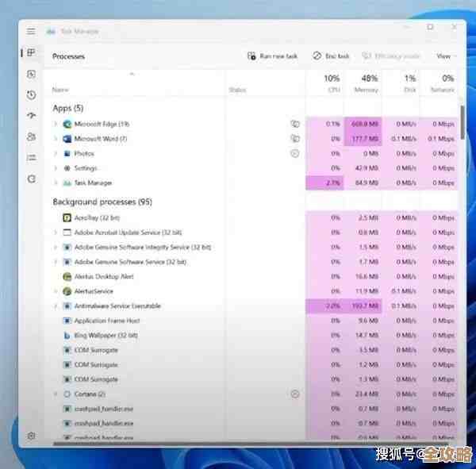This screenshot has height=469, width=476.
Task: Click the Microsoft Edge app icon
Action: click(x=67, y=124)
